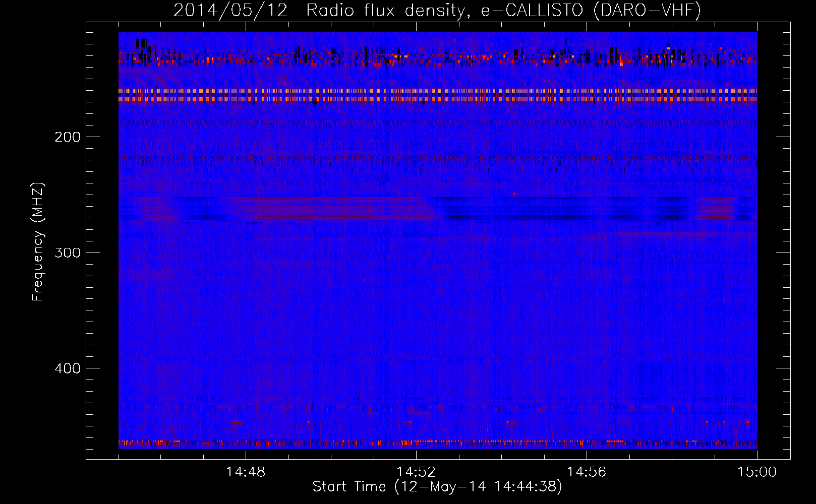Click the '14:56' time tick label

(x=587, y=472)
